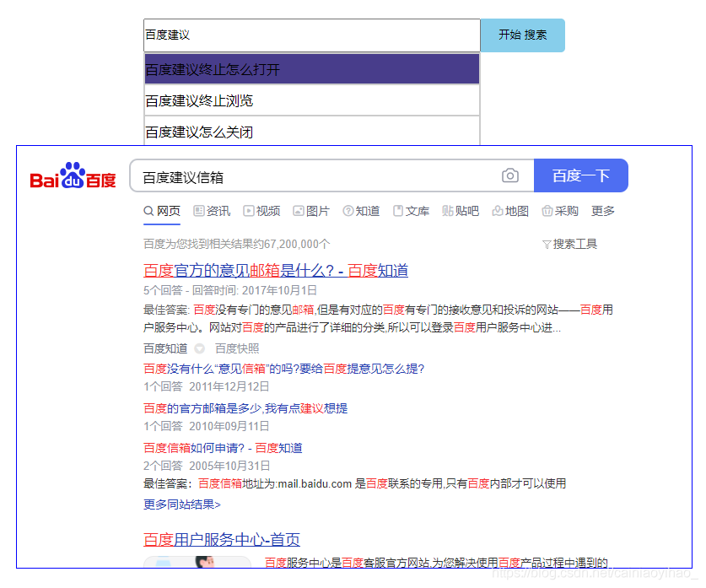Image resolution: width=706 pixels, height=588 pixels.
Task: Open result 百度官方的意见邮箱是什么?
Action: click(276, 271)
